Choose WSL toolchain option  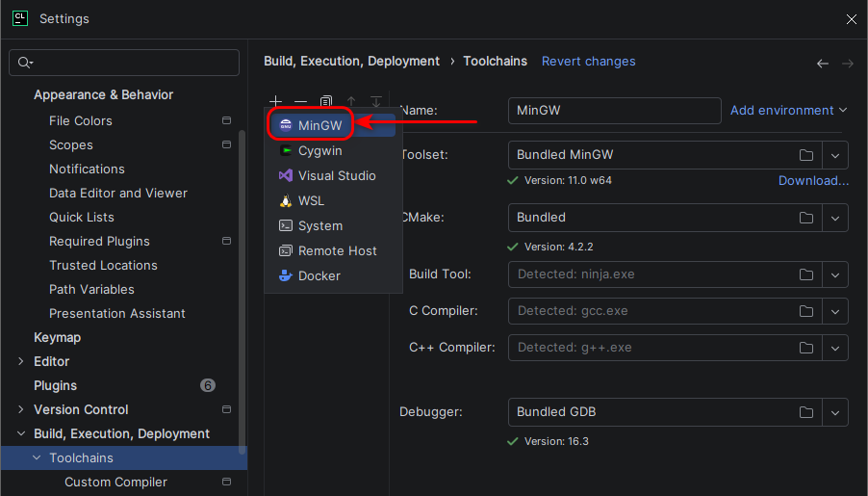(x=333, y=200)
